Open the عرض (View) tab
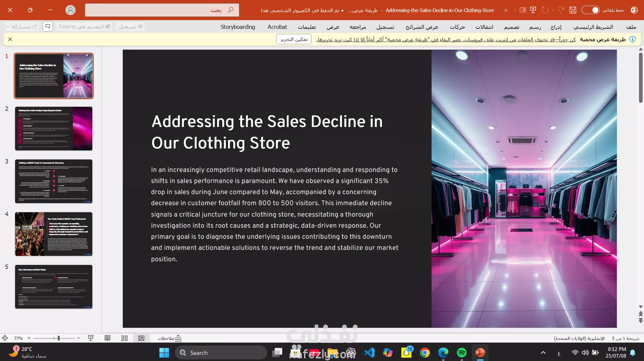644x361 pixels. (x=333, y=27)
